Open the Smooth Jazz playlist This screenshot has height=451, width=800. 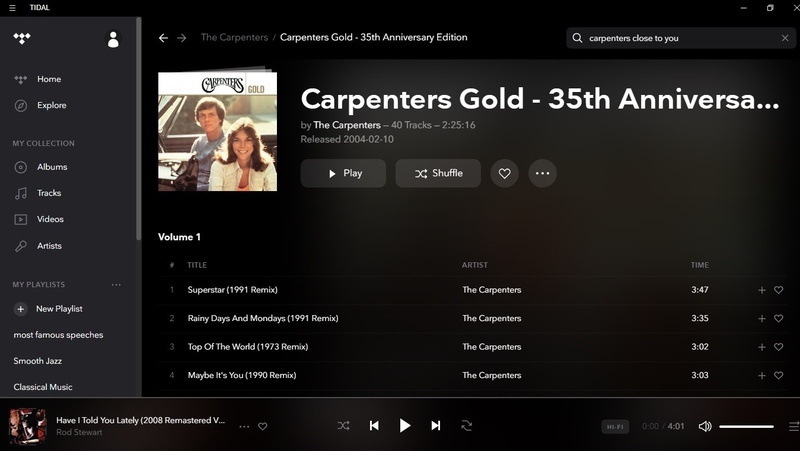[38, 361]
